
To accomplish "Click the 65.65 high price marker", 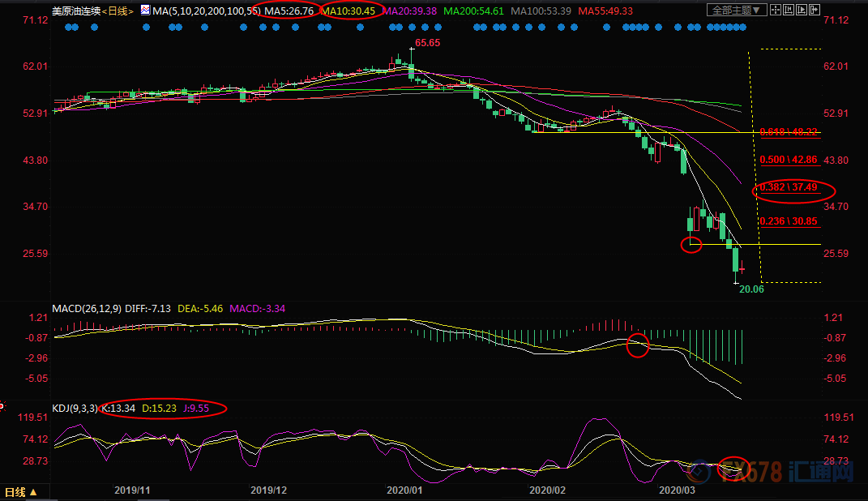I will [x=427, y=43].
